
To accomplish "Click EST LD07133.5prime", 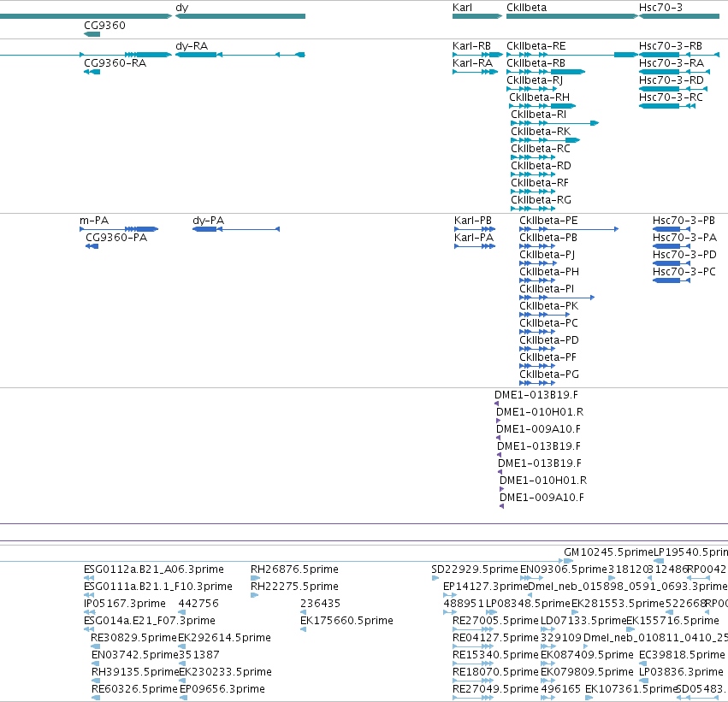I will 583,621.
